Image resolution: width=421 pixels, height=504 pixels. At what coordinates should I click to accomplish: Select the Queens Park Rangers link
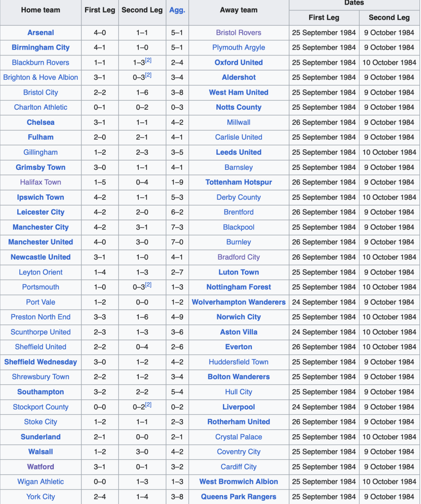(x=238, y=497)
